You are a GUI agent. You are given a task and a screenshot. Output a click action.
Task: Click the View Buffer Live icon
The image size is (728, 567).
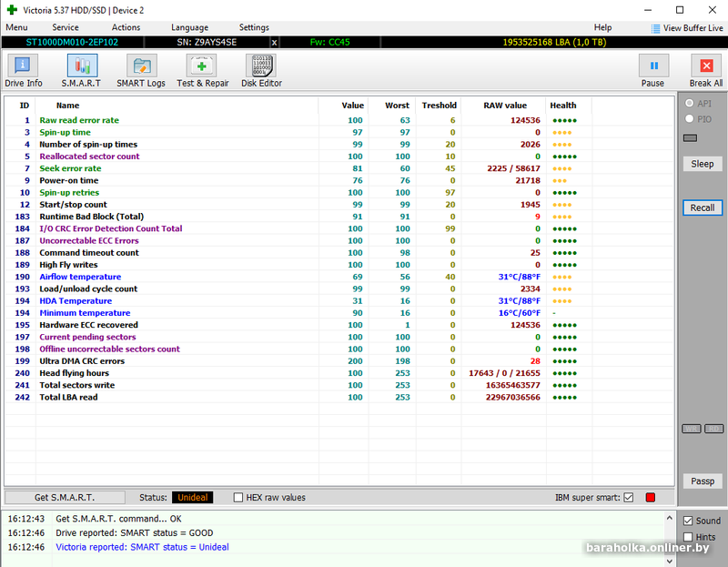pyautogui.click(x=655, y=29)
